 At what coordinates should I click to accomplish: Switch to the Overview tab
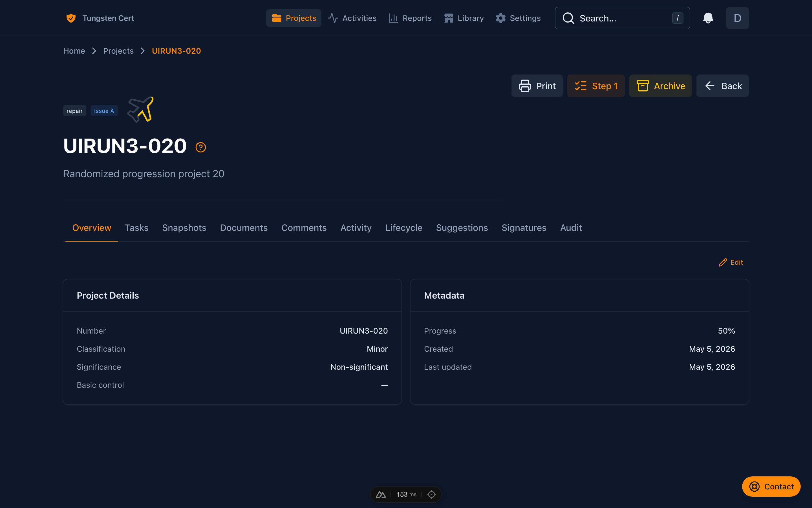(x=92, y=228)
